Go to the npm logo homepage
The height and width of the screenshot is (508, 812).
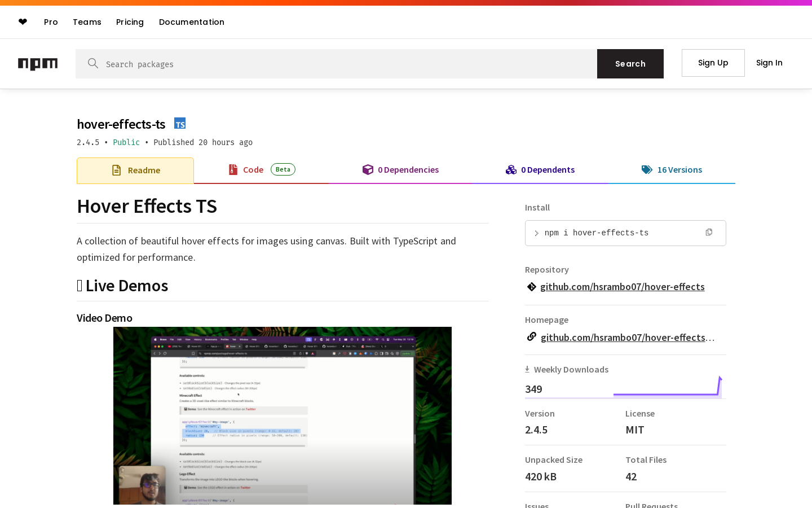tap(38, 64)
